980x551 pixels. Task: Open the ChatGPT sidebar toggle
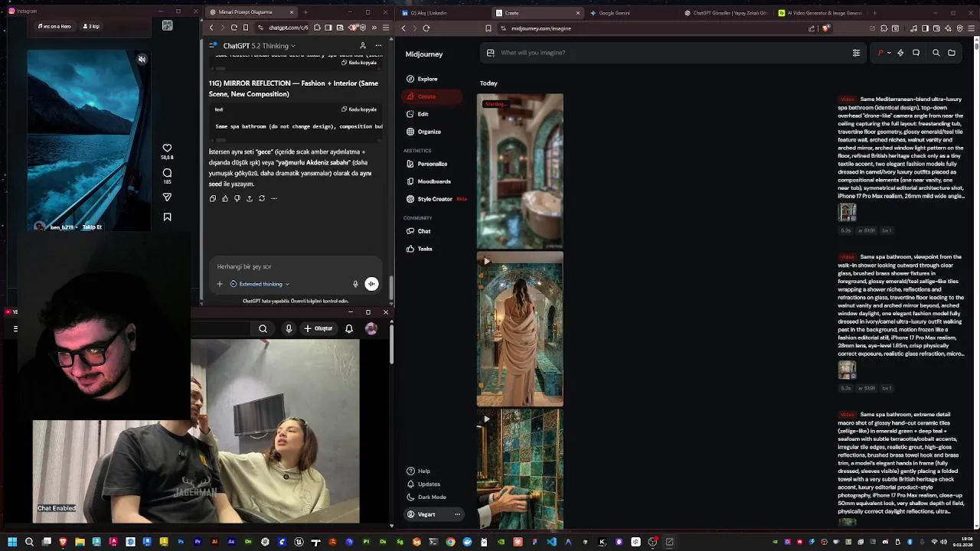pos(213,46)
